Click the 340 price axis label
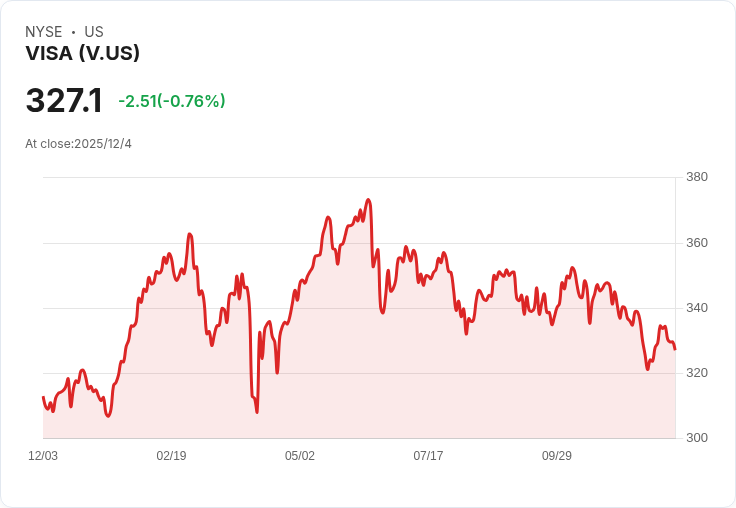 697,308
